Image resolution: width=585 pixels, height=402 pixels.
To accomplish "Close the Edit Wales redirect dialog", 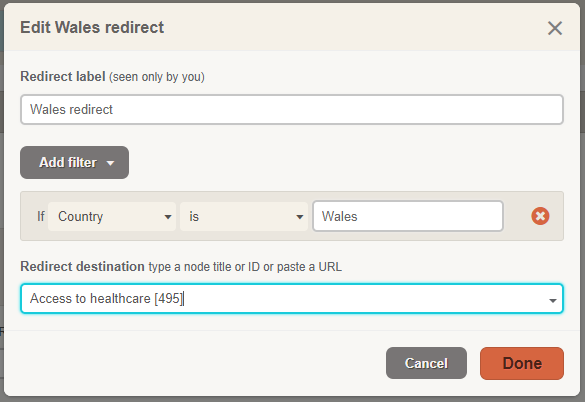I will click(555, 28).
